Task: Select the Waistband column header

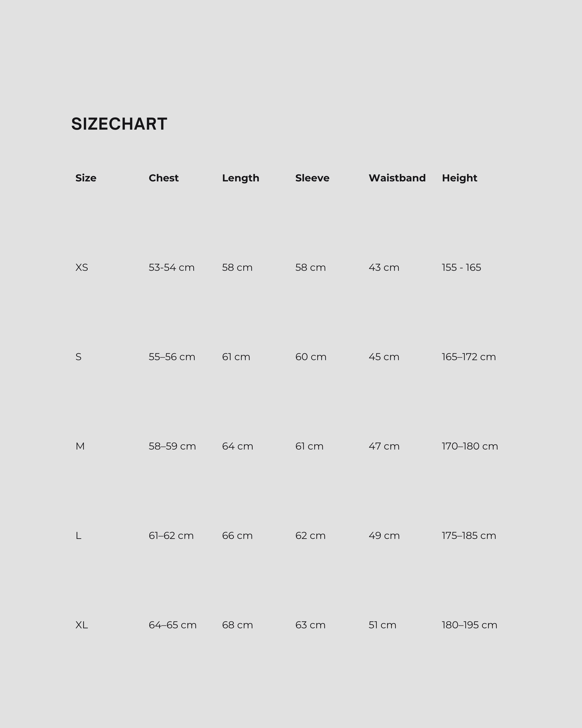Action: point(397,178)
